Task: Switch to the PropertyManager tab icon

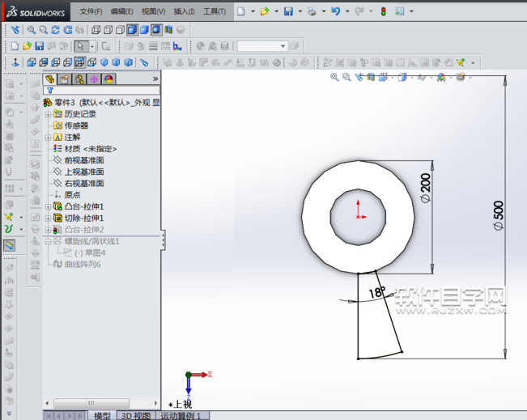Action: 65,78
